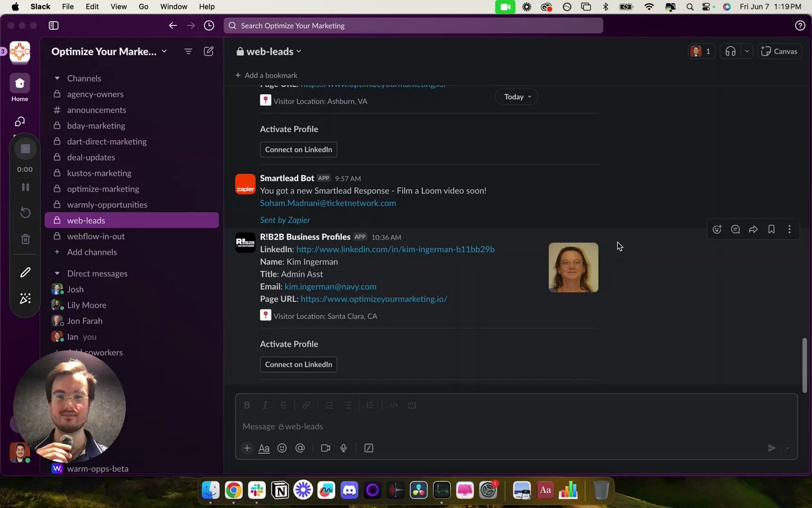Open the filter conversations icon
Image resolution: width=812 pixels, height=508 pixels.
point(188,51)
